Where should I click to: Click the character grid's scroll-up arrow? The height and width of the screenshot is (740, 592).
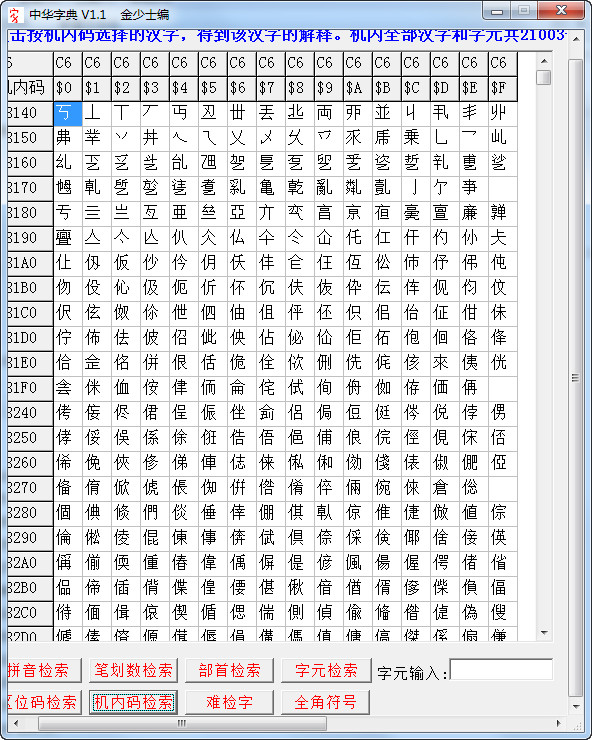click(544, 61)
